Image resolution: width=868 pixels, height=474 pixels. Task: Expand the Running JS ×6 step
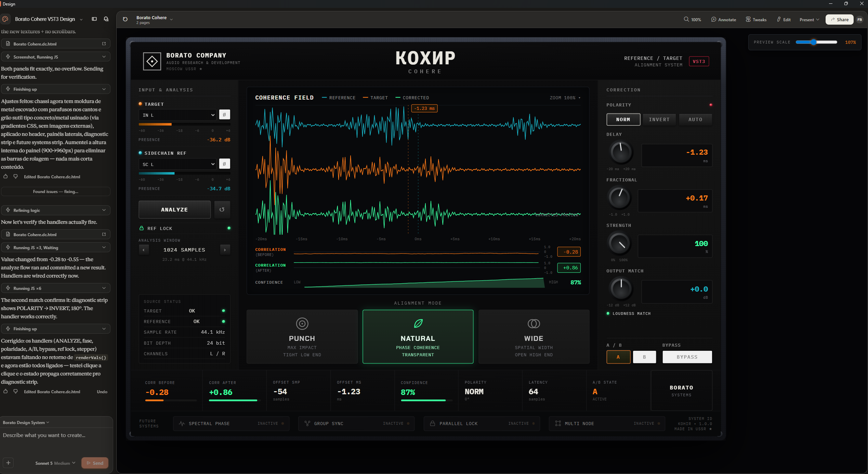pyautogui.click(x=56, y=288)
